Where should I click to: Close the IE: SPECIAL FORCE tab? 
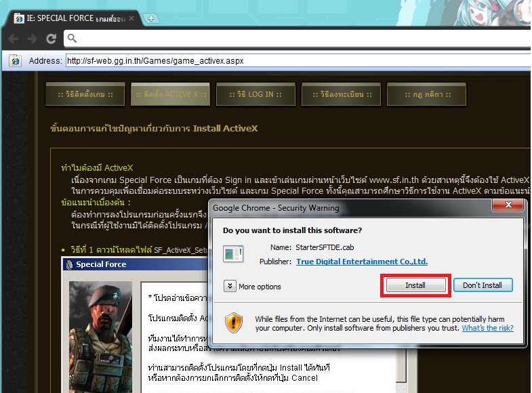pos(131,18)
